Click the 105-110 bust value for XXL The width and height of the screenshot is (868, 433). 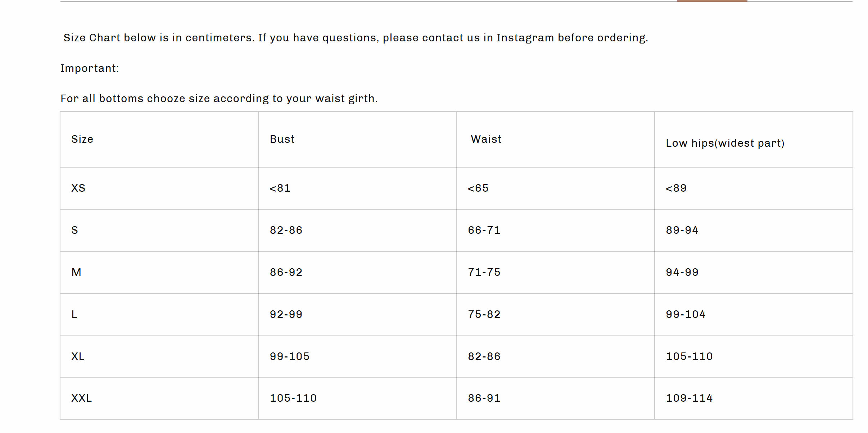point(293,398)
